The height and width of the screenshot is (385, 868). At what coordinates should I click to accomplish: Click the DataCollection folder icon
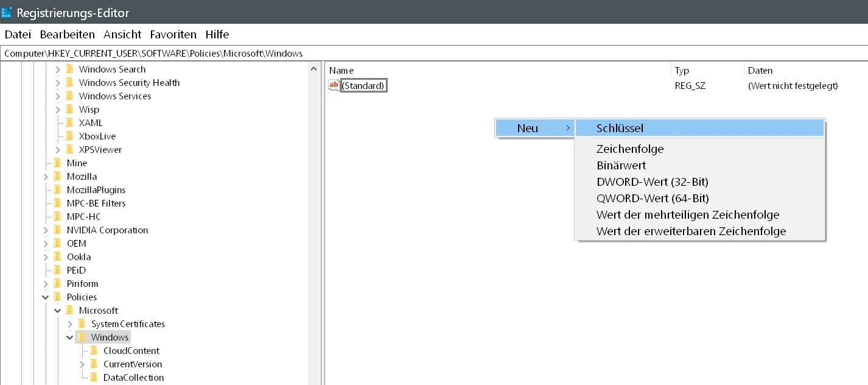click(x=94, y=378)
